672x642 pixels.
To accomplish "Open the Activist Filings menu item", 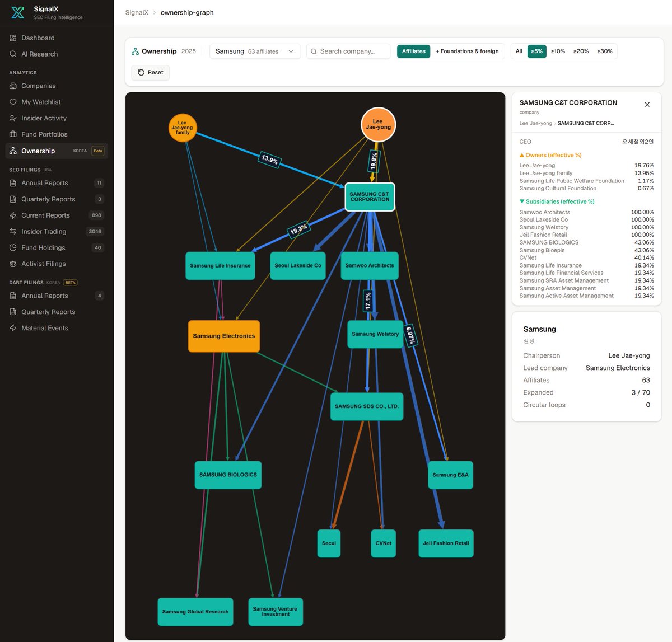I will point(57,264).
